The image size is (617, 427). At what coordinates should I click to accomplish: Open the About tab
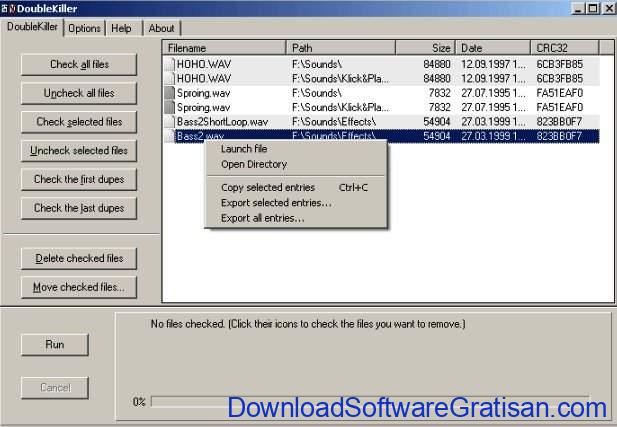161,28
